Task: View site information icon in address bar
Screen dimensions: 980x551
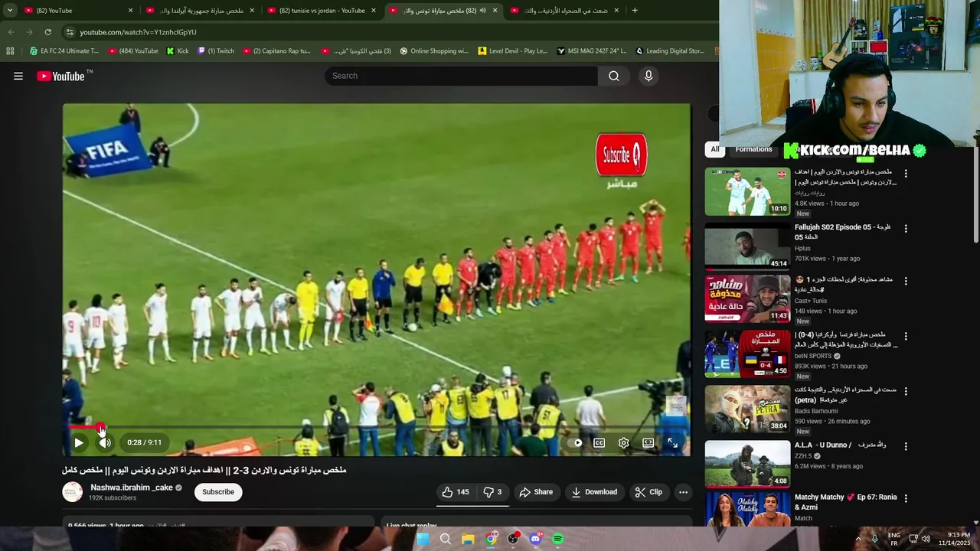Action: click(x=70, y=32)
